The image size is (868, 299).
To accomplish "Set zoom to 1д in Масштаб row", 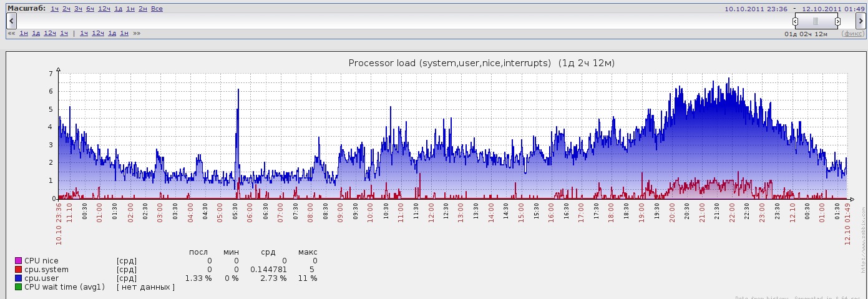I will point(119,9).
